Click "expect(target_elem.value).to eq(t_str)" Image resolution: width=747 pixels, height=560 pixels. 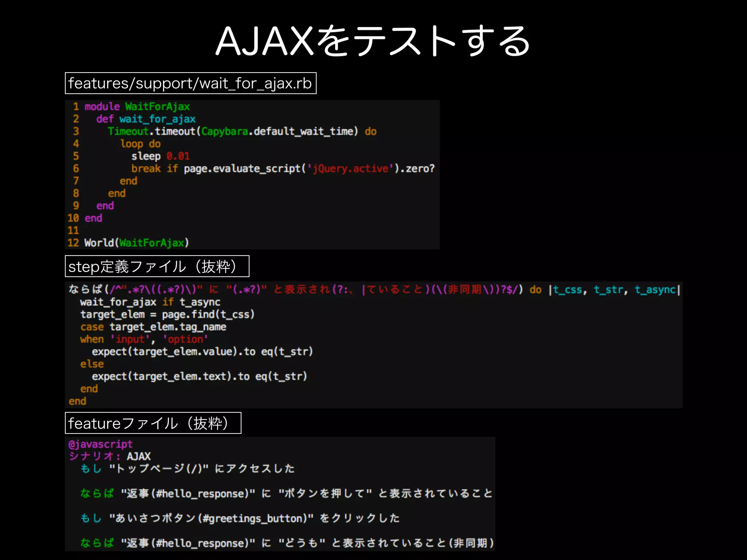(x=202, y=351)
